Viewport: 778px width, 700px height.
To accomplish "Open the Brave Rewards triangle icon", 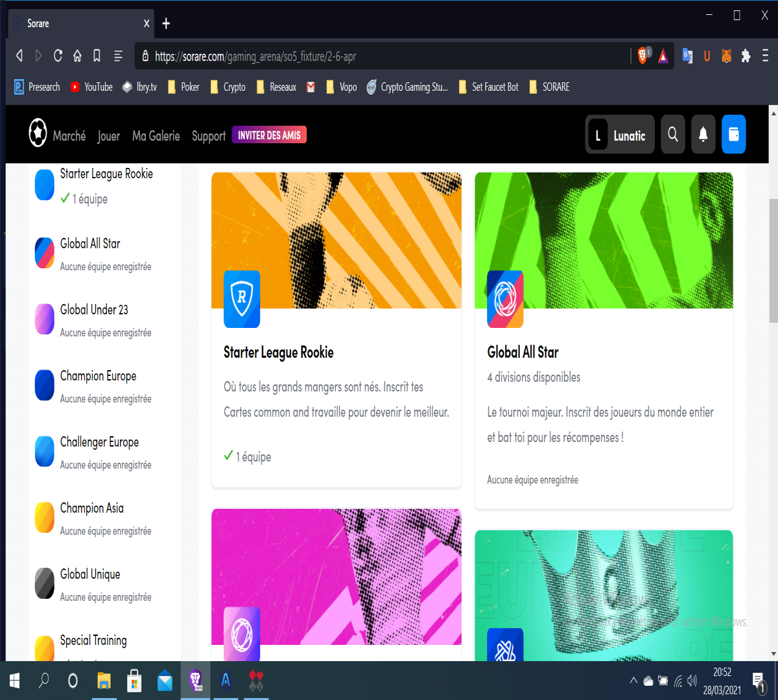I will point(663,56).
